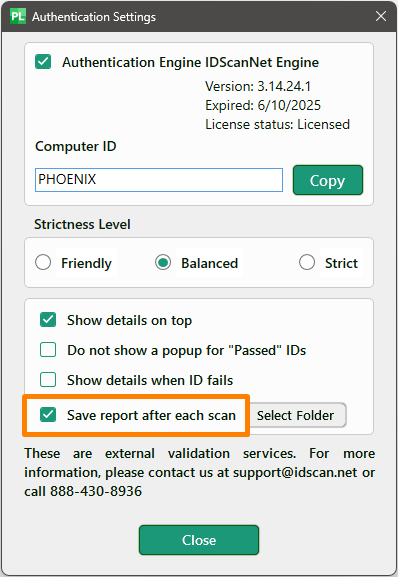Click the support@idscan.net email address
The height and width of the screenshot is (577, 398).
pos(295,472)
